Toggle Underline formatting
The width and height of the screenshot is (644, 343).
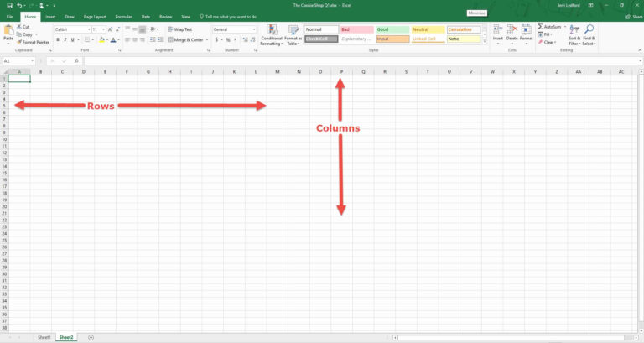tap(73, 40)
